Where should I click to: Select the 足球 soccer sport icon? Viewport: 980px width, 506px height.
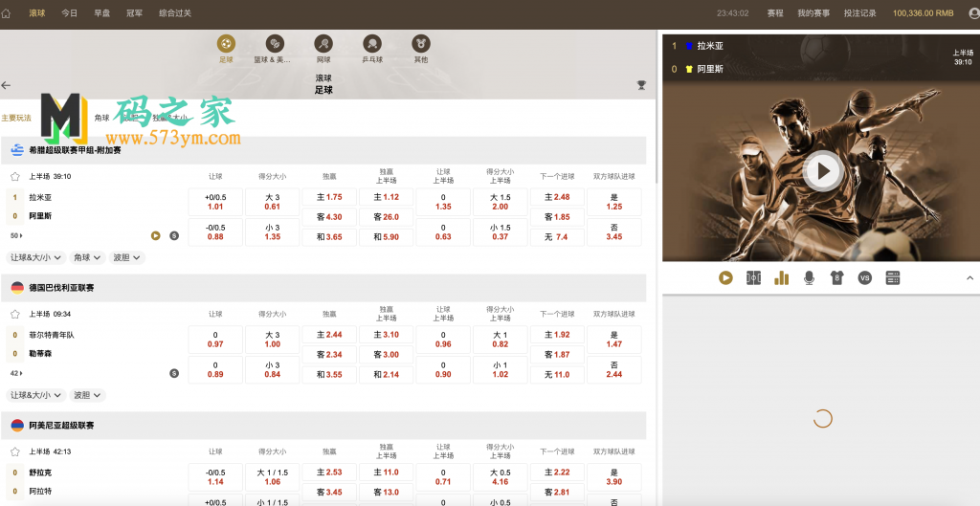(x=226, y=44)
